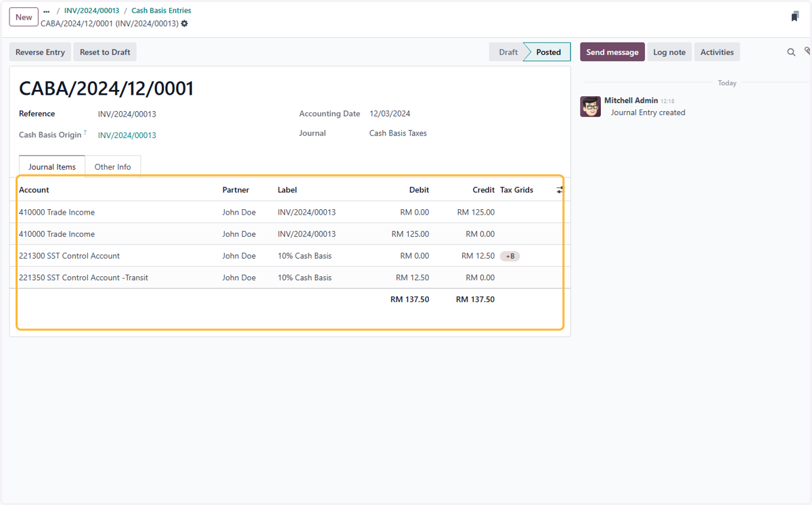Viewport: 812px width, 505px height.
Task: Click the gear actions icon beside the record title
Action: click(185, 24)
